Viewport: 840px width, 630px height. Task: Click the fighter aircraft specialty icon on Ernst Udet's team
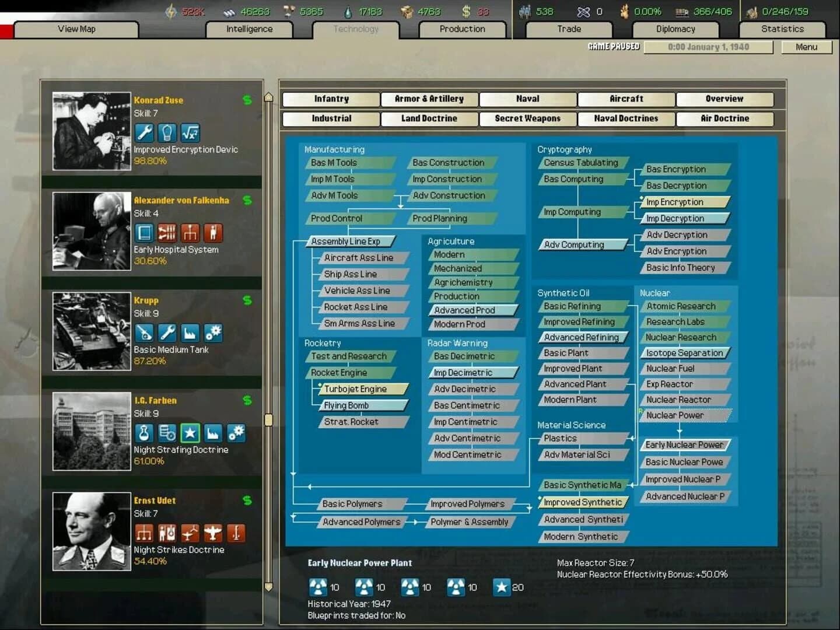[190, 533]
